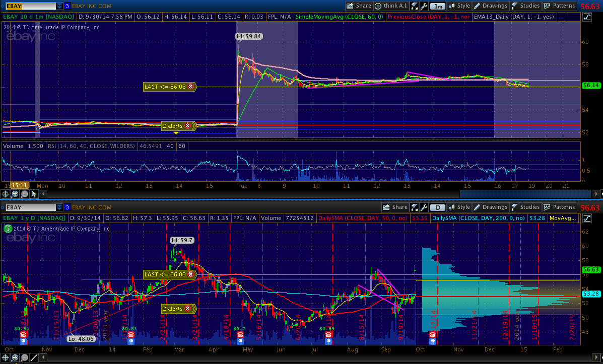Viewport: 603px width, 364px height.
Task: Expand symbol dropdown arrow in top chart
Action: tap(59, 6)
